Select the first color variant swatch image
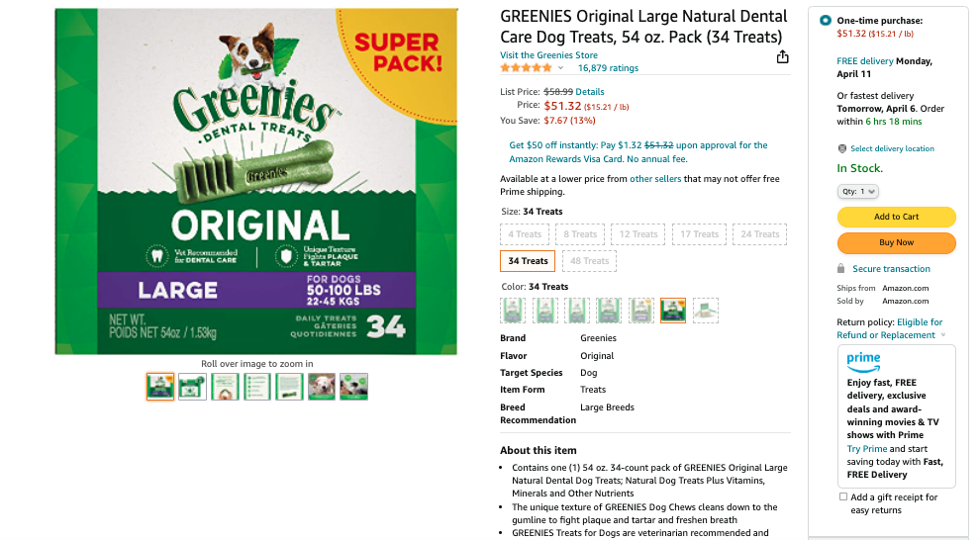Image resolution: width=980 pixels, height=540 pixels. click(x=514, y=311)
